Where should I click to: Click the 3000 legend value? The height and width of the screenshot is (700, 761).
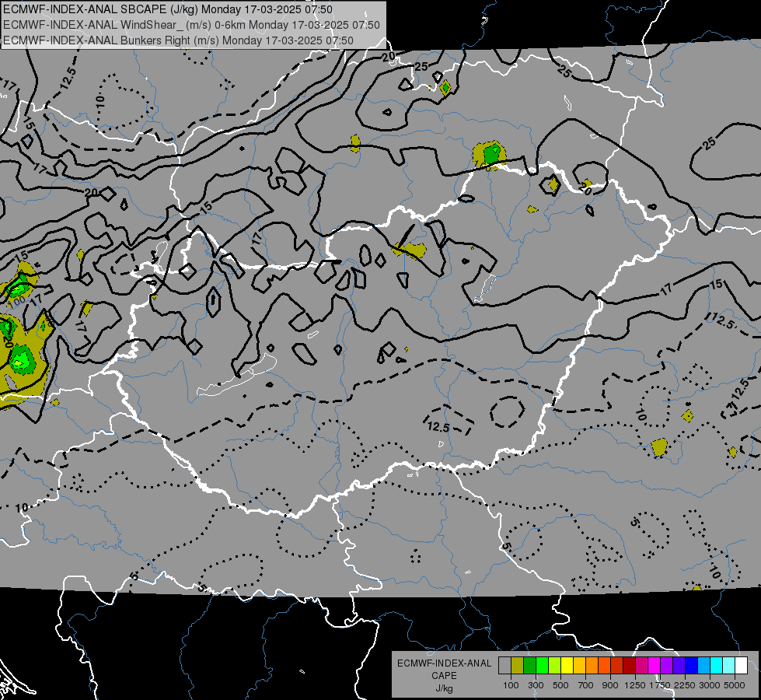click(x=709, y=685)
